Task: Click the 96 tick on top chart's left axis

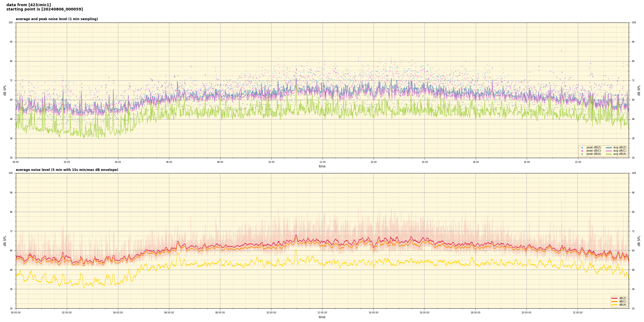Action: point(11,42)
